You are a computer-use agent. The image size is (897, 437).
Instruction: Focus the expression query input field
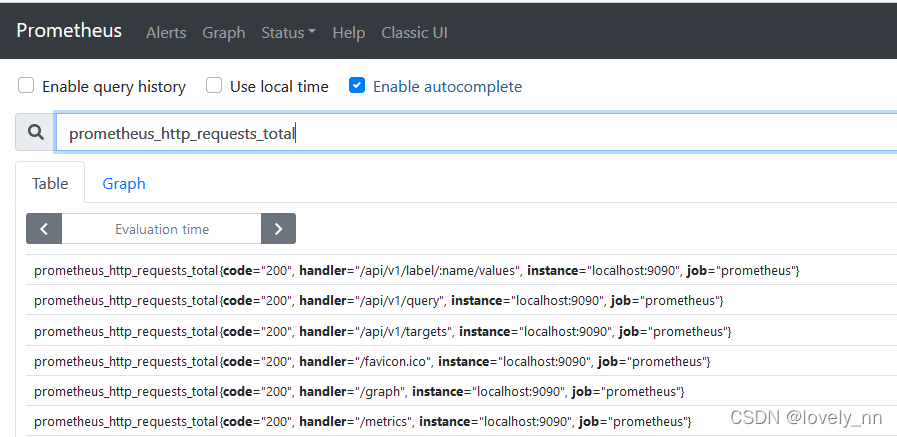pos(476,133)
